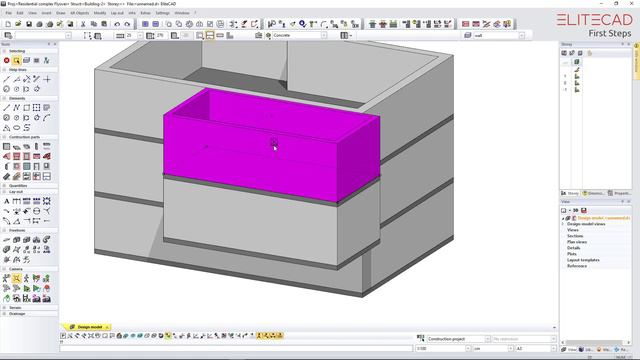The height and width of the screenshot is (360, 640).
Task: Expand the Design model views tree item
Action: (x=563, y=224)
